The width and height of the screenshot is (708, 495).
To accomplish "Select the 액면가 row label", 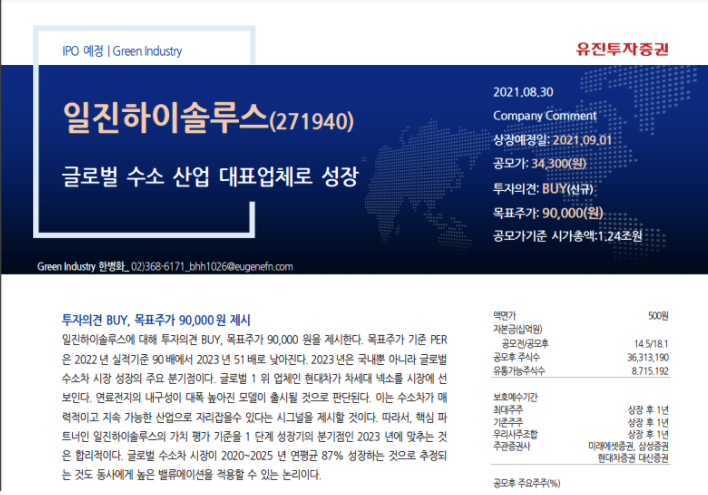I will 504,316.
